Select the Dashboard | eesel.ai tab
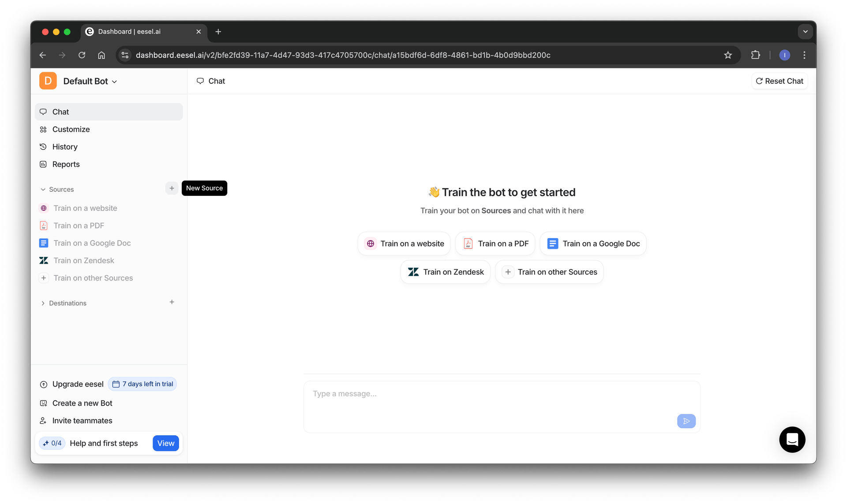The width and height of the screenshot is (847, 504). pos(144,32)
